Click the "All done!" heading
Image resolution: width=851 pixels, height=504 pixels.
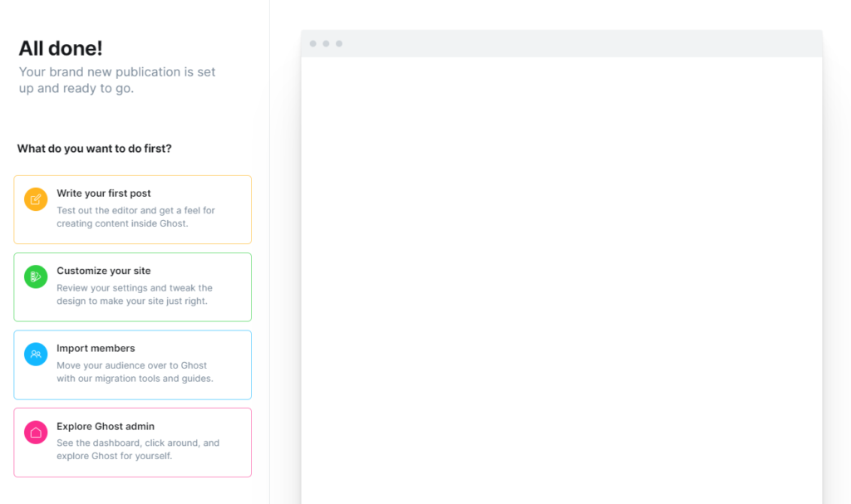(x=60, y=48)
